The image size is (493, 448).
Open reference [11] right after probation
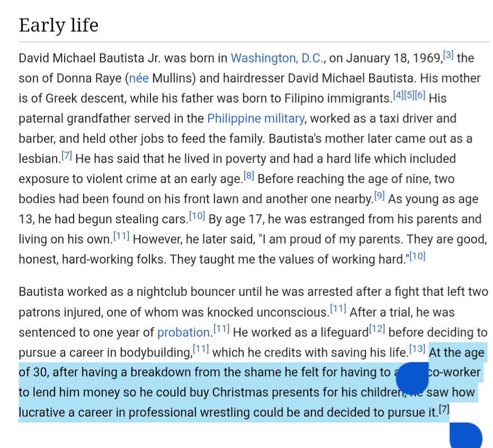click(x=221, y=329)
